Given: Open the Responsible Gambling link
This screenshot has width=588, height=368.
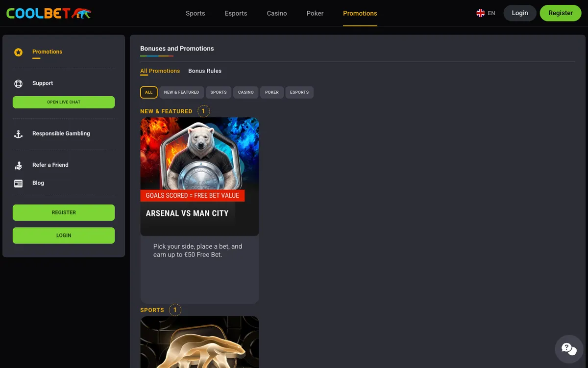Looking at the screenshot, I should [61, 133].
